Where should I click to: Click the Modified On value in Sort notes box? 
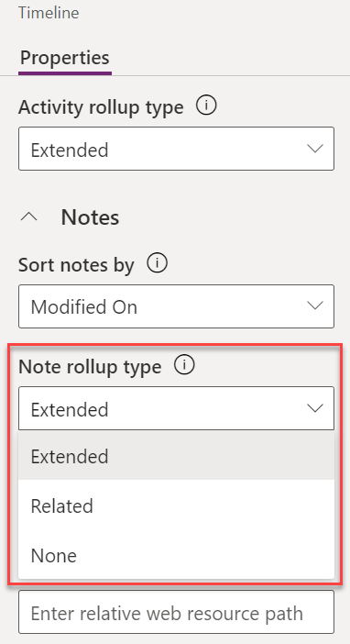(84, 307)
